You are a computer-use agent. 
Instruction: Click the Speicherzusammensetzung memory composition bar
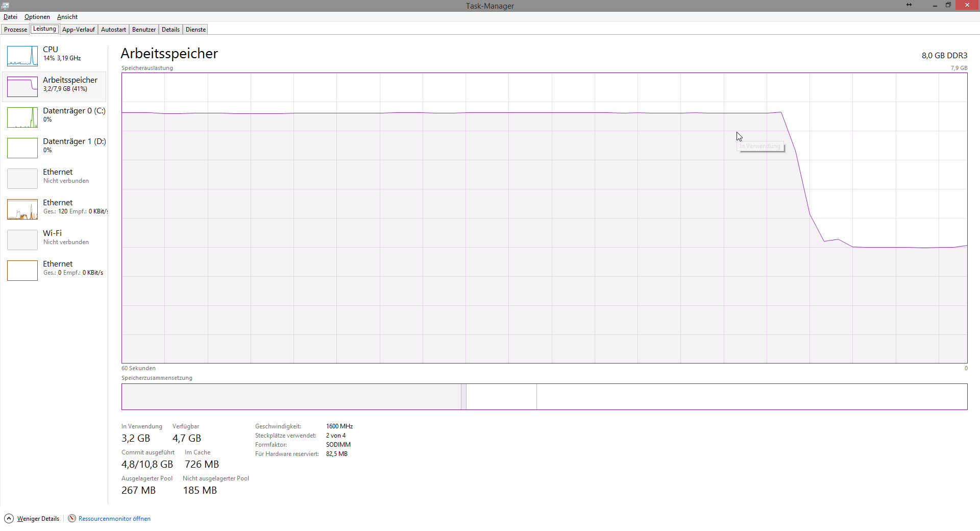[544, 397]
